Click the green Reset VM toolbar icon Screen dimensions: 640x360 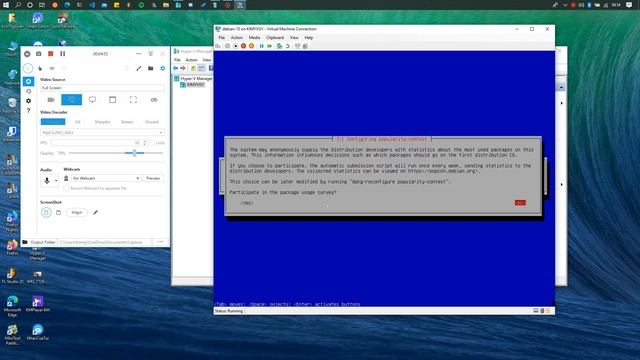(x=269, y=46)
